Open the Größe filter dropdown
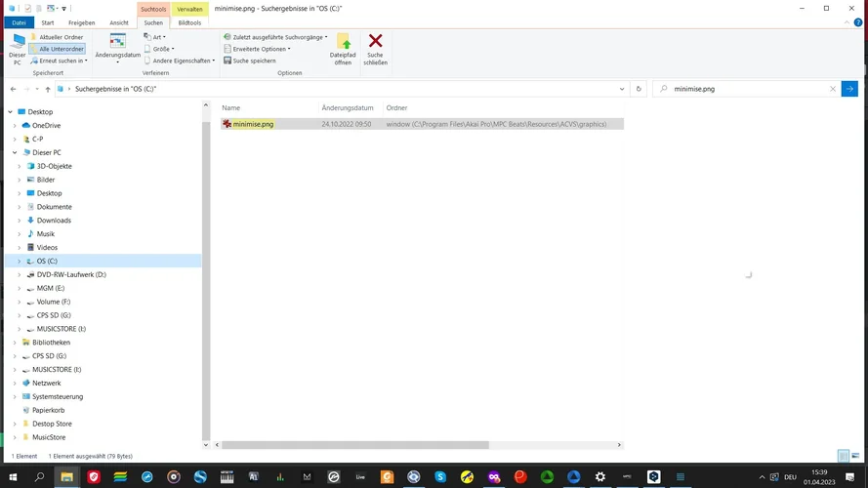Image resolution: width=868 pixels, height=488 pixels. (159, 49)
